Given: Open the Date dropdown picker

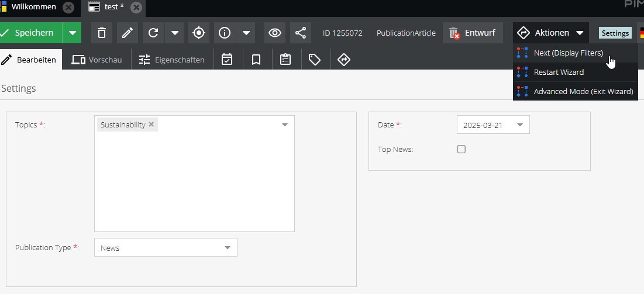Looking at the screenshot, I should [519, 125].
